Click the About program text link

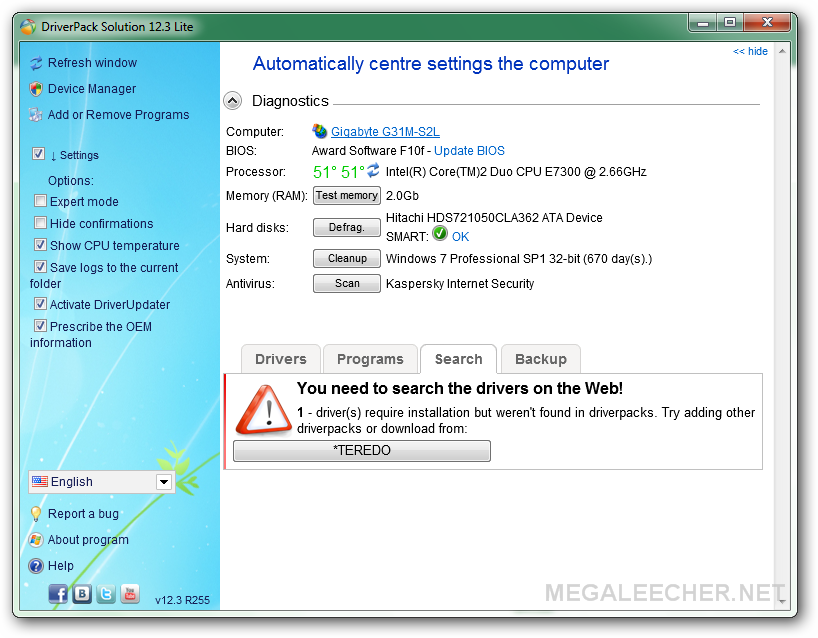(88, 540)
